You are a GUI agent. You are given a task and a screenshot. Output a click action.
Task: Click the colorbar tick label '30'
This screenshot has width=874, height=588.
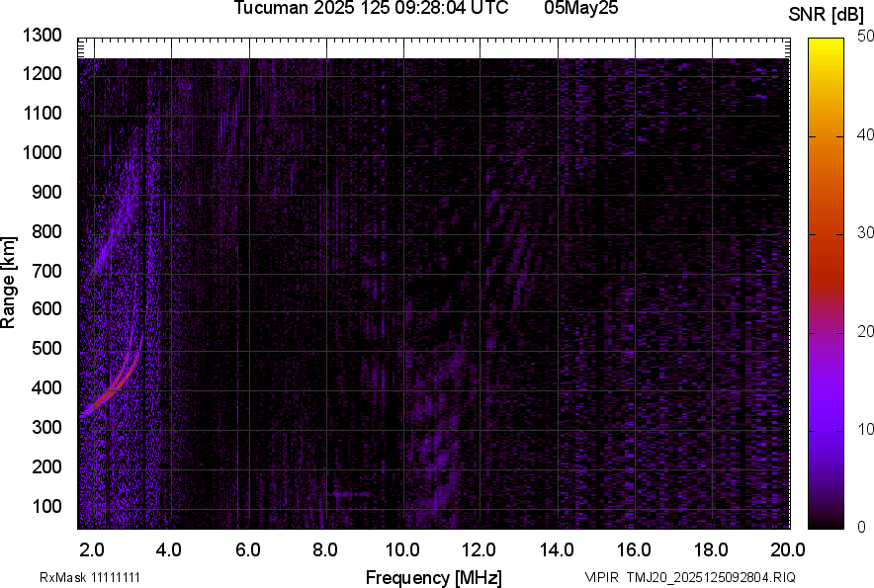[866, 233]
